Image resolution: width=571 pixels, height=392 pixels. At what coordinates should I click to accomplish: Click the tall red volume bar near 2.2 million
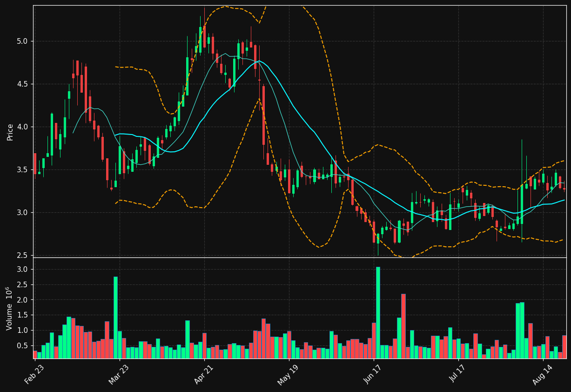click(x=403, y=326)
